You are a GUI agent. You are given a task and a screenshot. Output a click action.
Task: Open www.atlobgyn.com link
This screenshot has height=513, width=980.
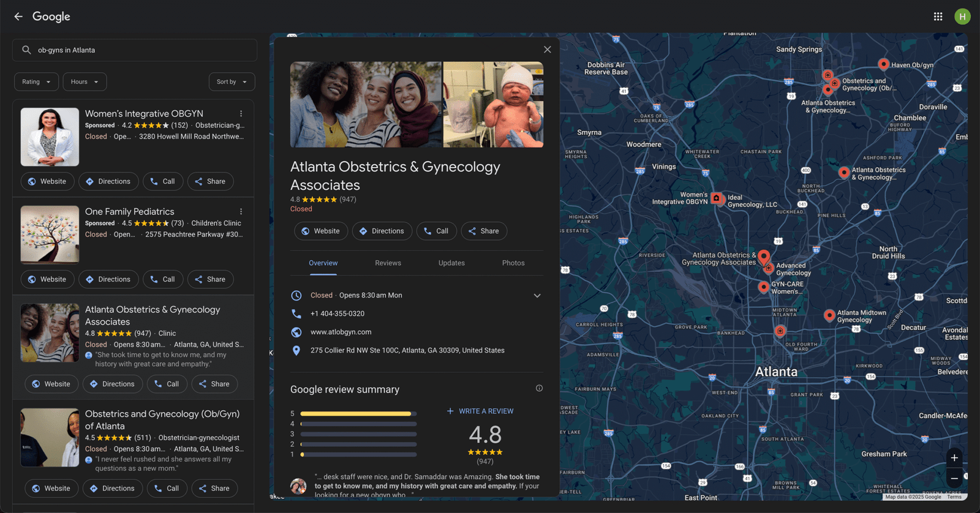tap(341, 332)
